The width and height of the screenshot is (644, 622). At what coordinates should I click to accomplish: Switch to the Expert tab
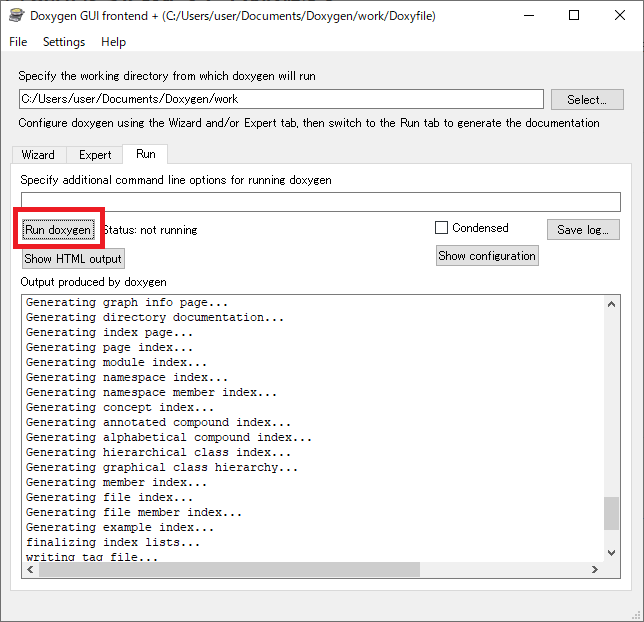tap(95, 155)
